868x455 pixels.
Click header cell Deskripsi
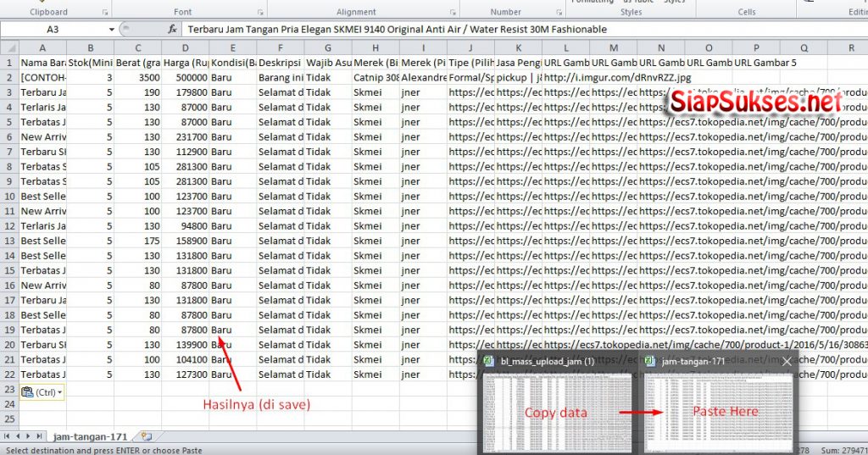(281, 63)
